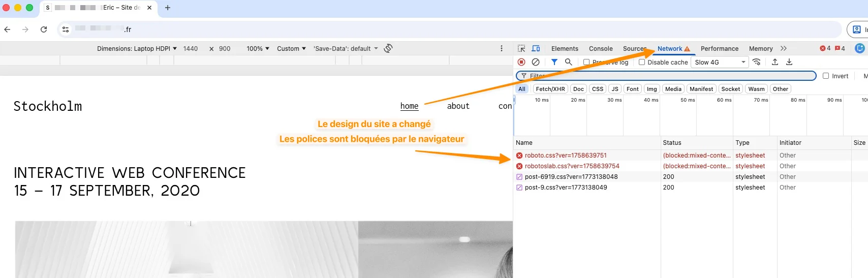The height and width of the screenshot is (278, 868).
Task: Open network conditions settings icon
Action: coord(757,62)
